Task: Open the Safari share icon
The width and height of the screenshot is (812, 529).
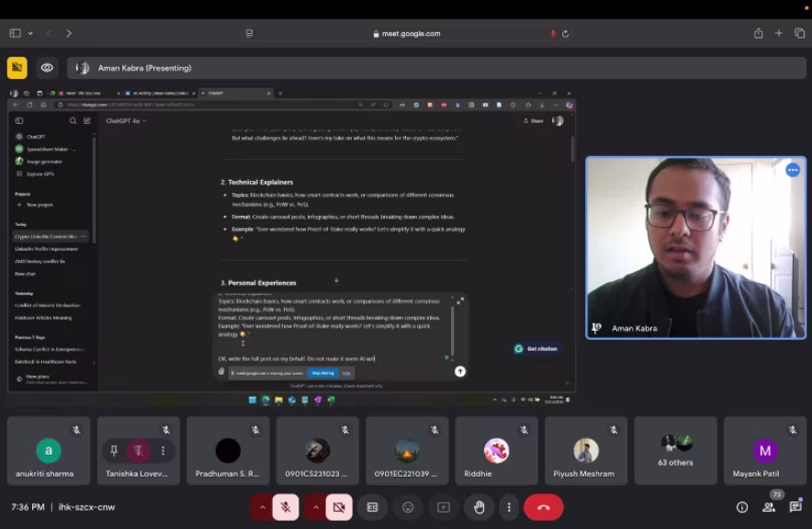Action: coord(758,33)
